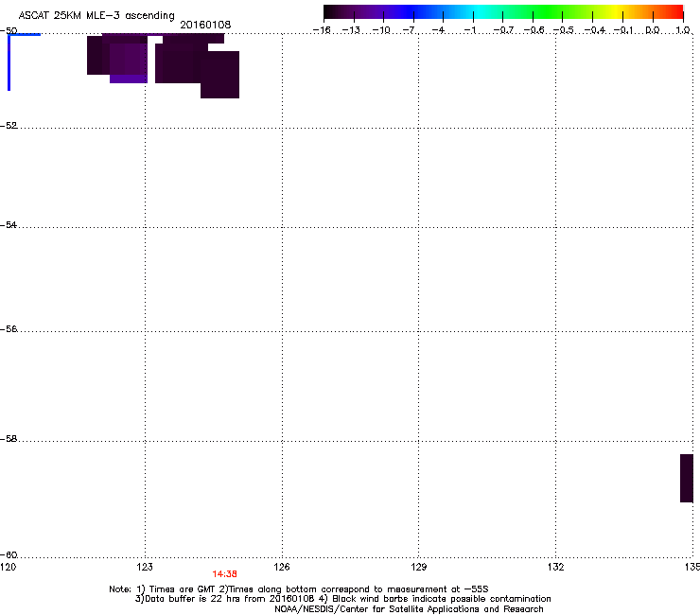Click the 123 longitude axis label
This screenshot has height=615, width=700.
tap(145, 567)
